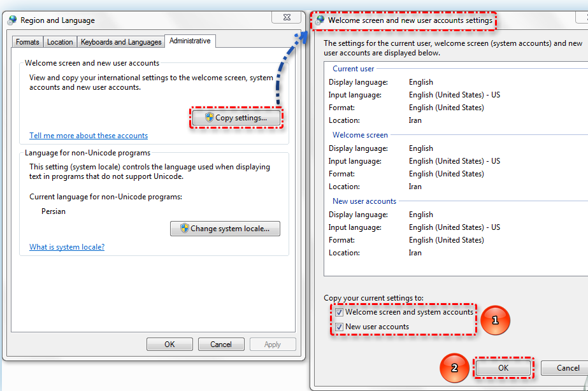Open Change system locale... dialog

(225, 229)
